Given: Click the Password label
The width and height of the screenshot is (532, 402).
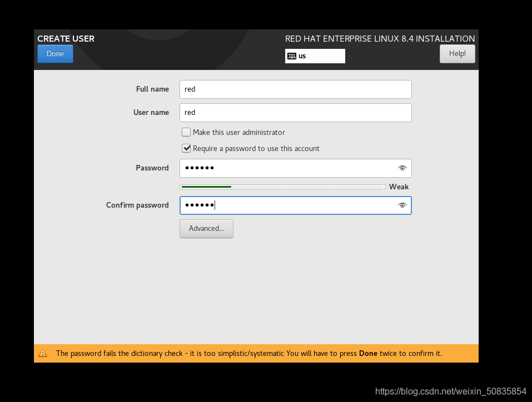Looking at the screenshot, I should [x=152, y=168].
